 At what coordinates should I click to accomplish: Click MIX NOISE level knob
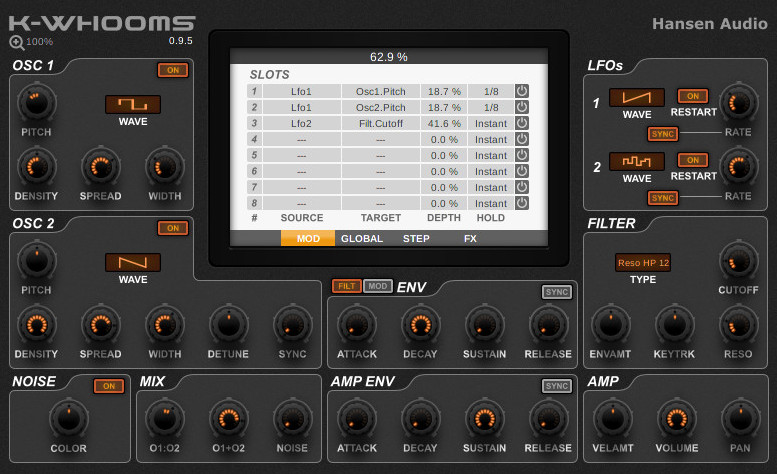click(x=292, y=419)
